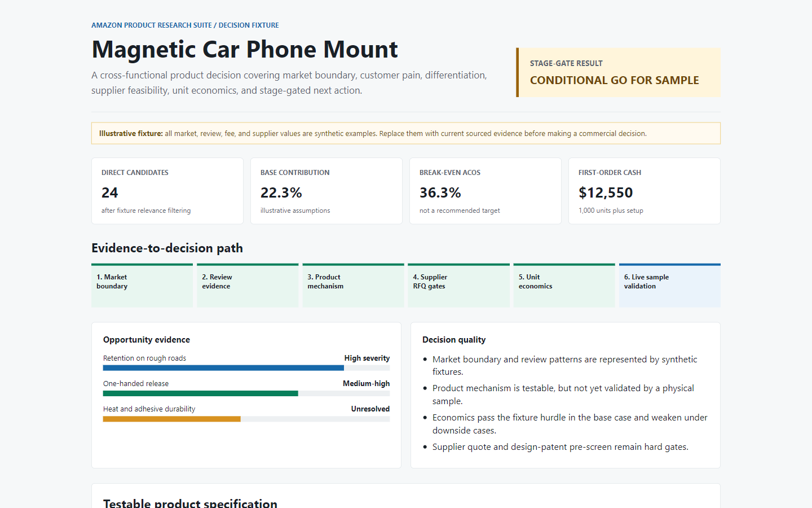
Task: Select step 6. Live sample validation
Action: (670, 285)
